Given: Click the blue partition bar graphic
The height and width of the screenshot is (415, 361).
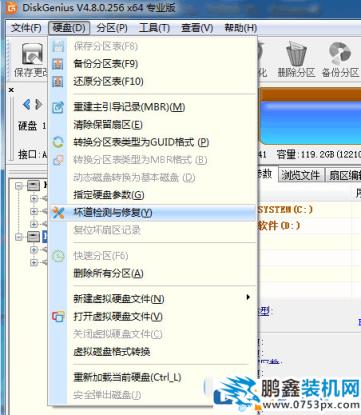Looking at the screenshot, I should (310, 122).
